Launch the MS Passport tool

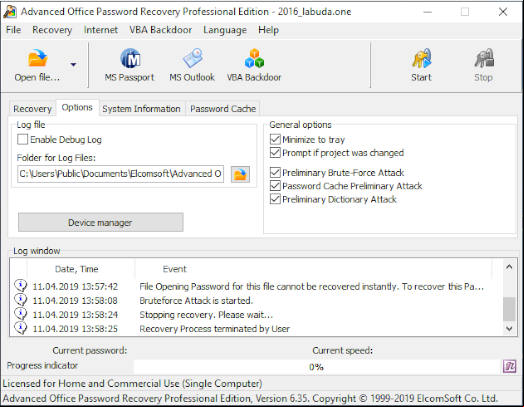(x=130, y=59)
